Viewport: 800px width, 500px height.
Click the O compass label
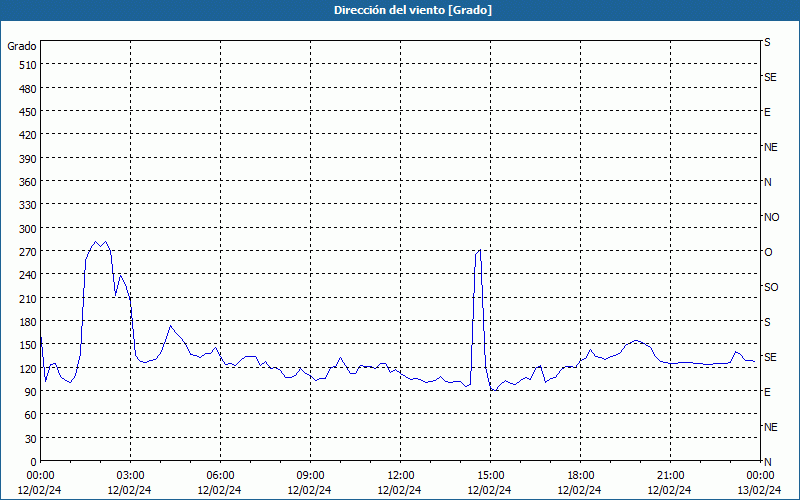[768, 252]
